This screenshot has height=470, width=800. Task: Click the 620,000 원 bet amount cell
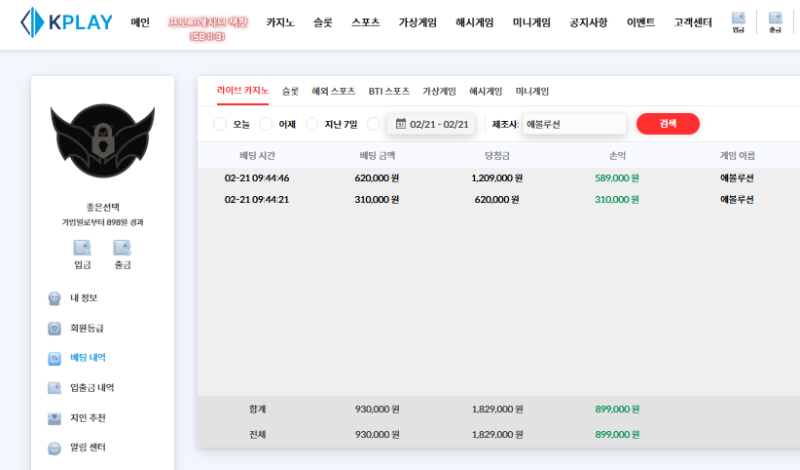(x=377, y=178)
